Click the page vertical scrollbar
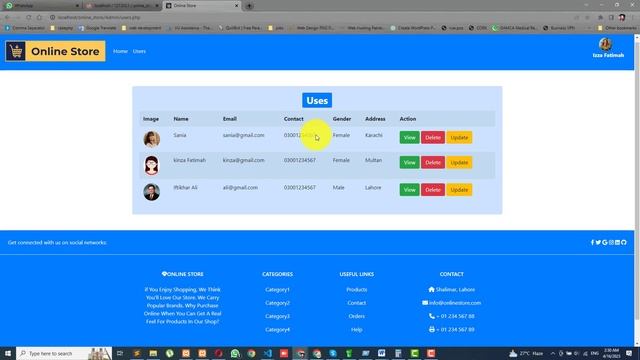The height and width of the screenshot is (360, 640). (637, 190)
